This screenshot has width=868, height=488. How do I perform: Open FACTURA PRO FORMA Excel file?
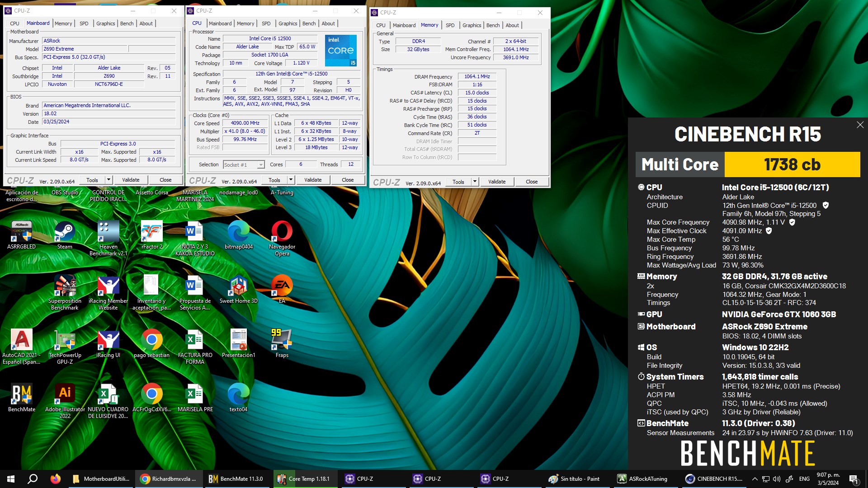pos(195,347)
